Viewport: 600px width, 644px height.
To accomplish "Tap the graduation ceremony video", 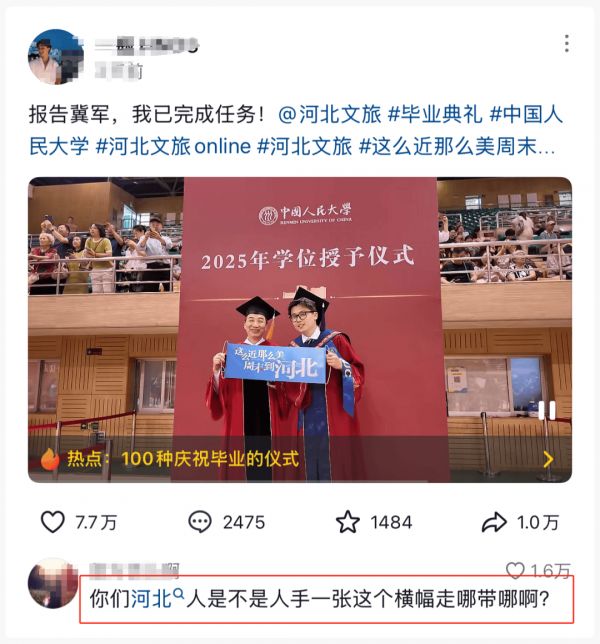I will (300, 329).
